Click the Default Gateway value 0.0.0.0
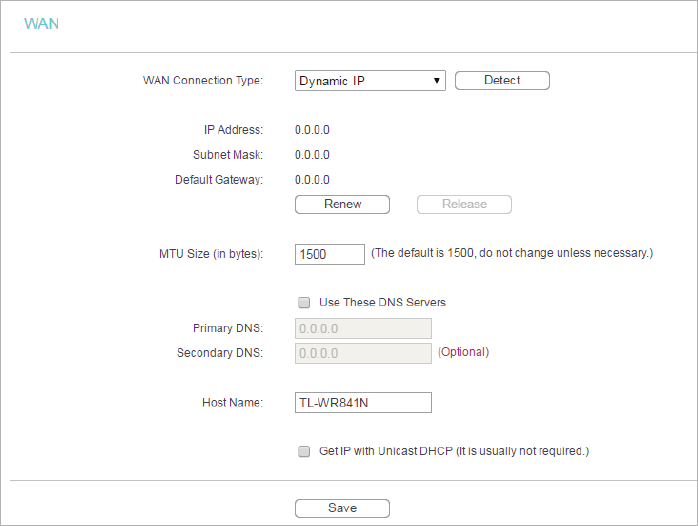698x526 pixels. (312, 180)
